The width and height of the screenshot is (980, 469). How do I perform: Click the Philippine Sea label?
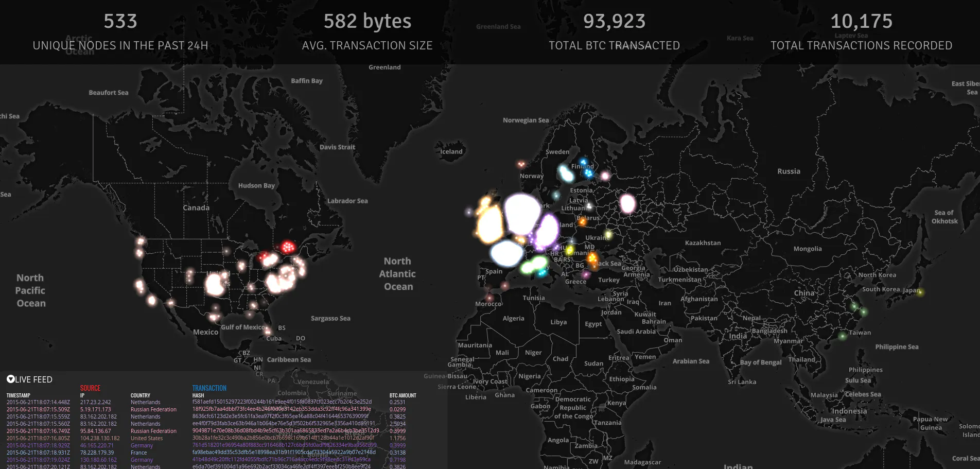(x=897, y=347)
